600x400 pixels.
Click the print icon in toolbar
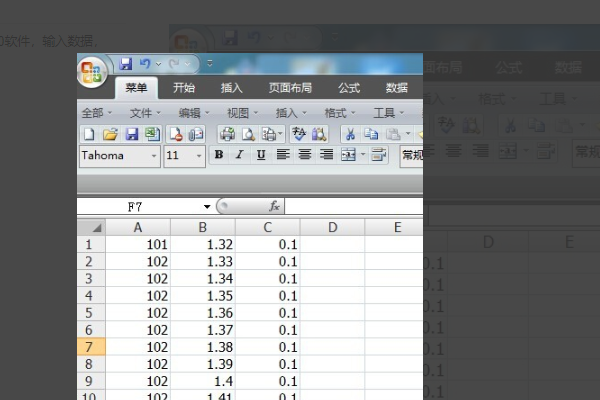227,134
